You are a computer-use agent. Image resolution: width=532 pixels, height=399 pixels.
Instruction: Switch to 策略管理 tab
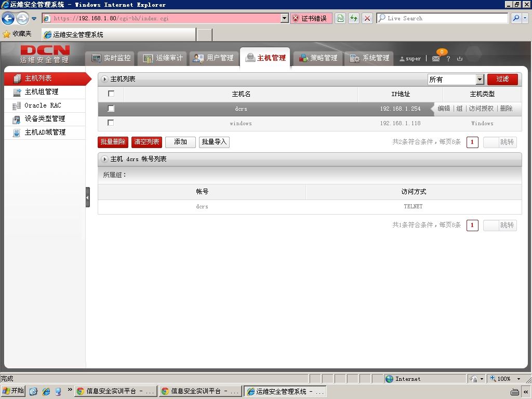(x=318, y=58)
